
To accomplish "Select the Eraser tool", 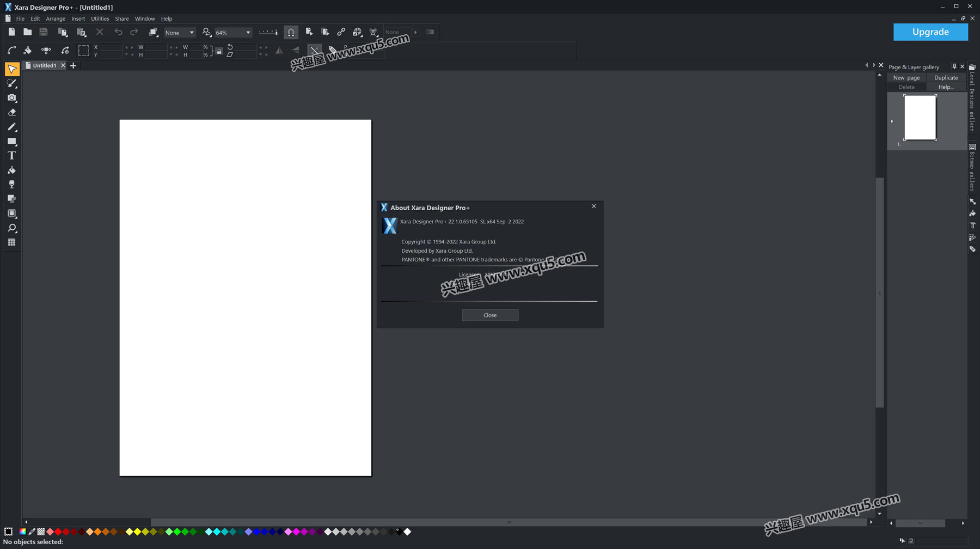I will tap(12, 112).
